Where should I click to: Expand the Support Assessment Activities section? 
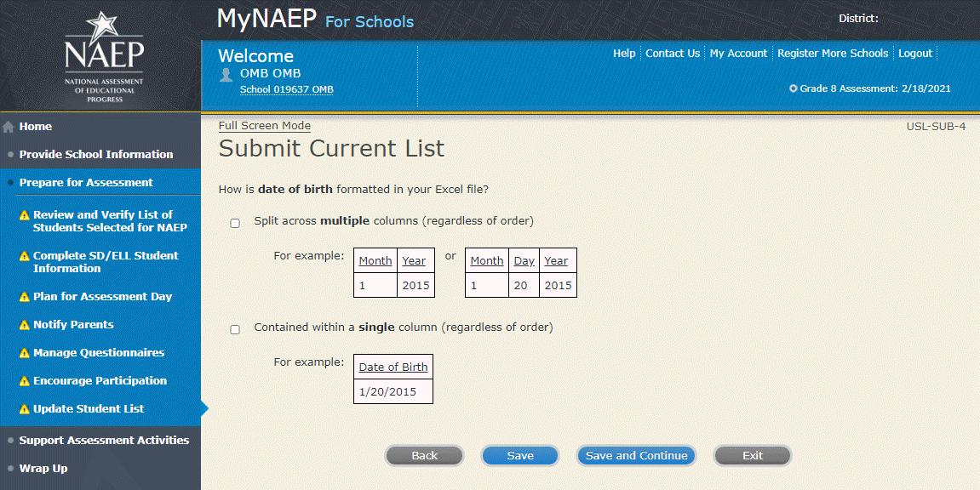104,441
